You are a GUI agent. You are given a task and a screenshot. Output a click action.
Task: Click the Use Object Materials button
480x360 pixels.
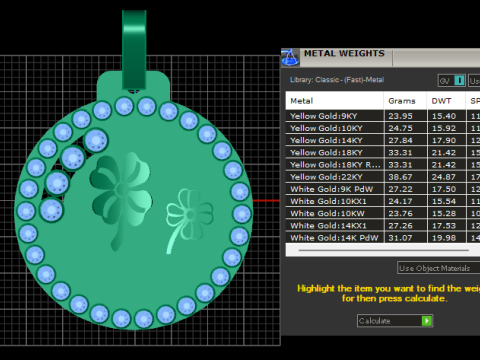(438, 268)
